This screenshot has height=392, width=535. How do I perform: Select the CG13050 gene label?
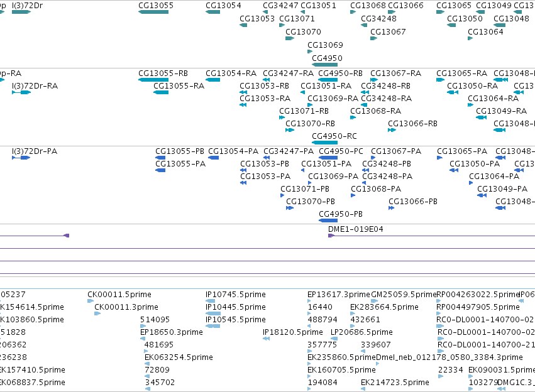pos(465,18)
